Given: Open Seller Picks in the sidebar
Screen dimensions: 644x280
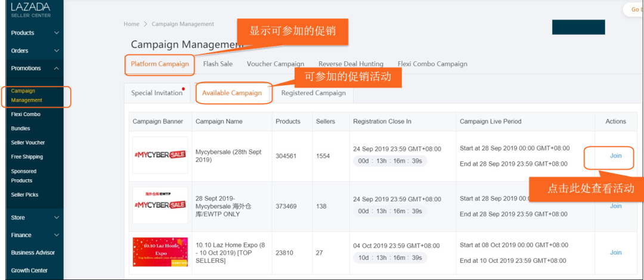Looking at the screenshot, I should coord(24,195).
